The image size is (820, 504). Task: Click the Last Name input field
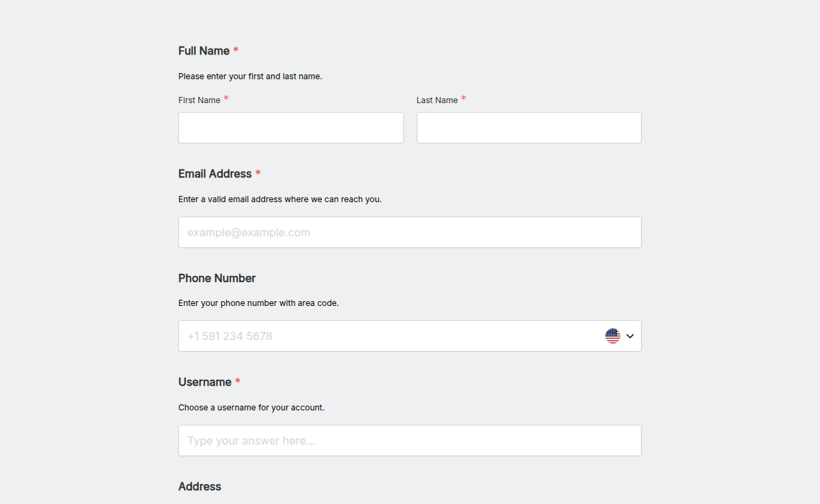coord(528,128)
